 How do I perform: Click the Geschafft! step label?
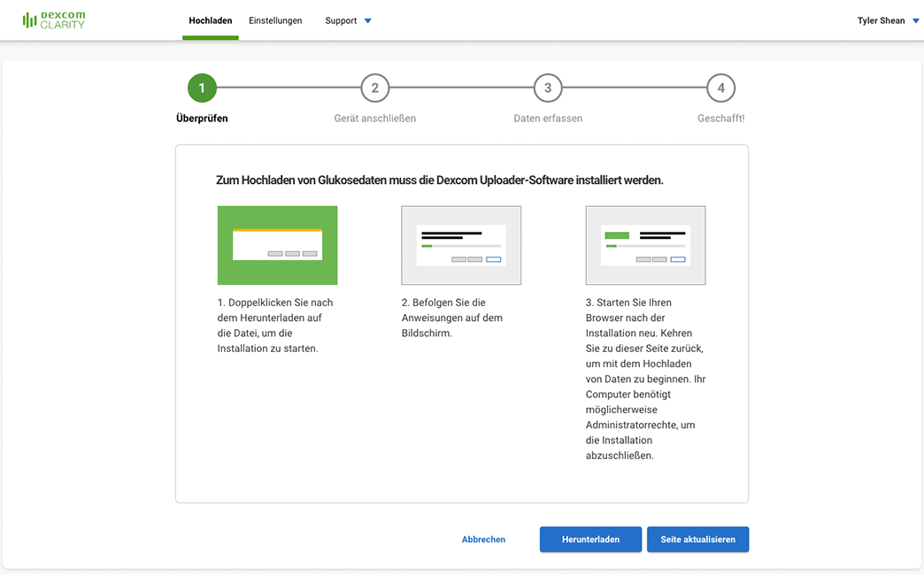click(720, 119)
